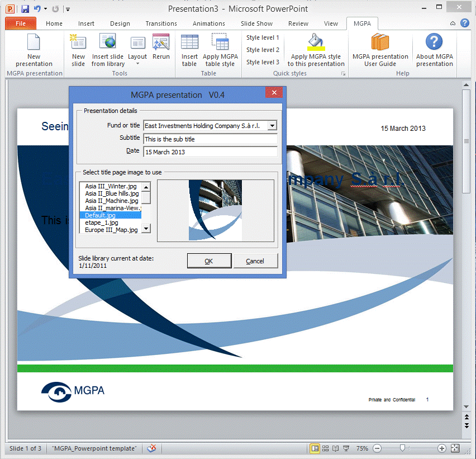Click the Undo icon

[37, 9]
